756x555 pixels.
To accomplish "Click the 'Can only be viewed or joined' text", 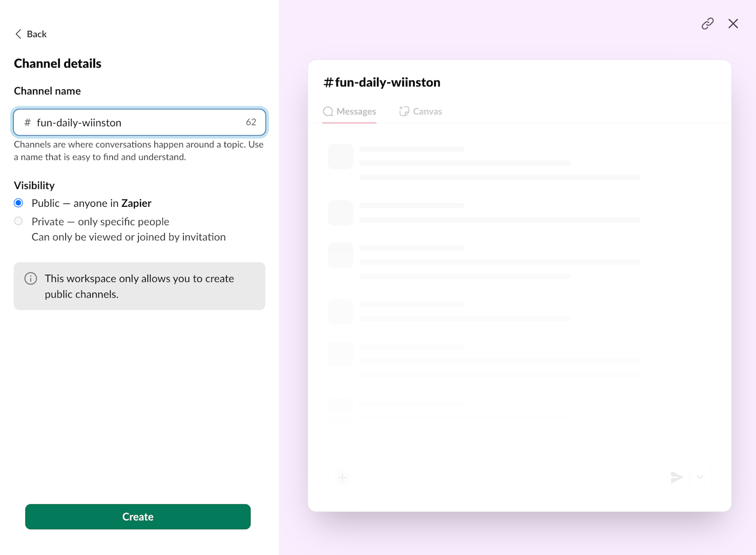I will tap(129, 237).
